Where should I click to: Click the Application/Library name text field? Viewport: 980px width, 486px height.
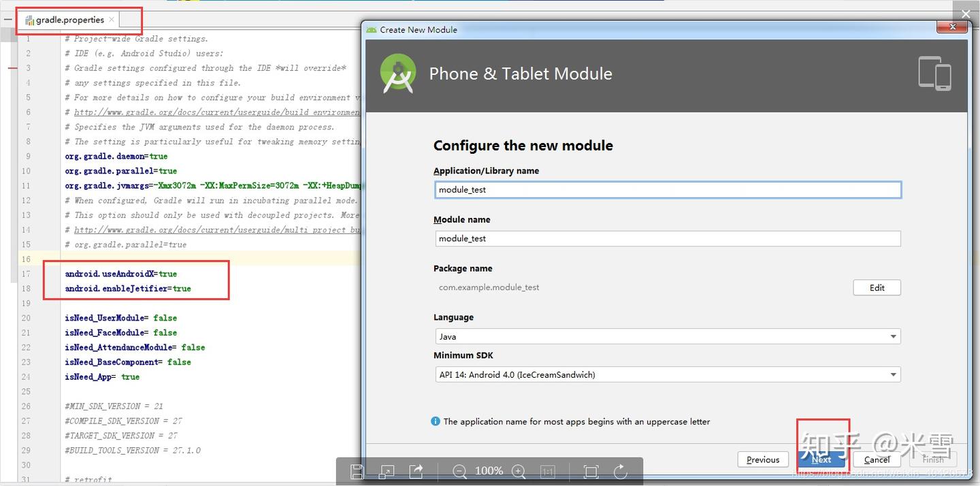668,189
